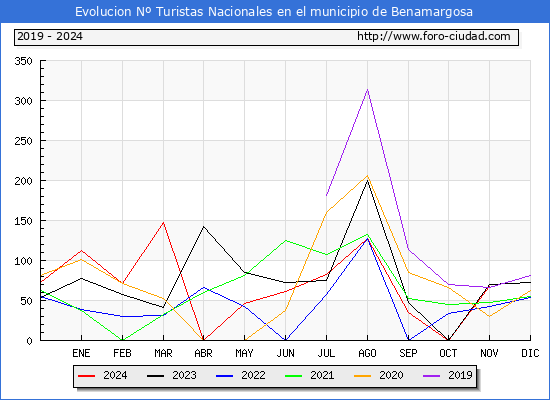The width and height of the screenshot is (550, 400).
Task: Click the 2019 legend label
Action: coord(460,375)
